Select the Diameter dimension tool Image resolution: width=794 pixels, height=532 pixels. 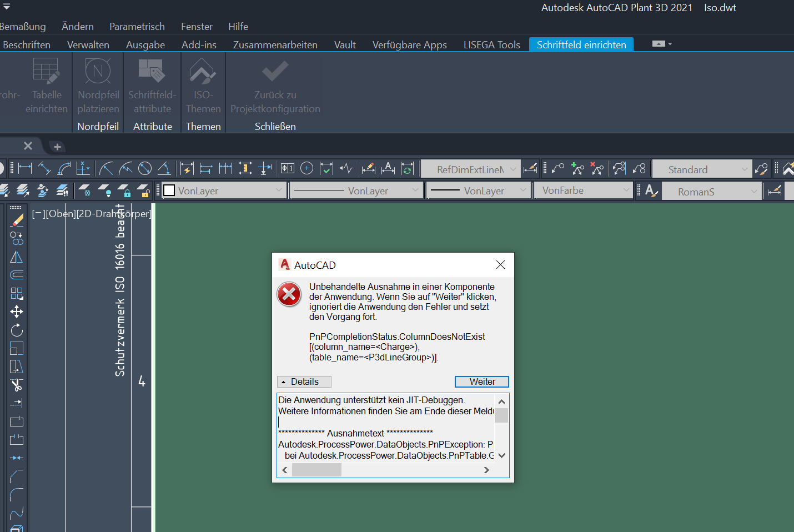coord(145,168)
